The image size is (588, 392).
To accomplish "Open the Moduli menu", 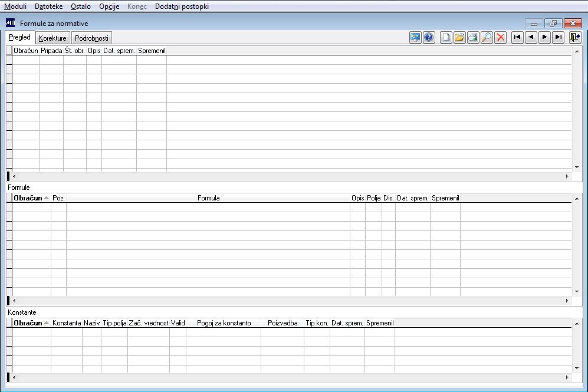I will [15, 6].
